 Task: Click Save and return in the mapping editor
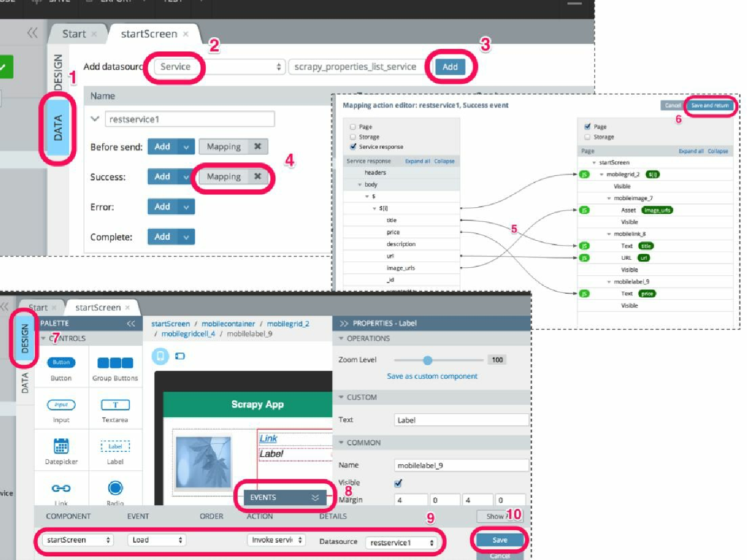[x=710, y=106]
